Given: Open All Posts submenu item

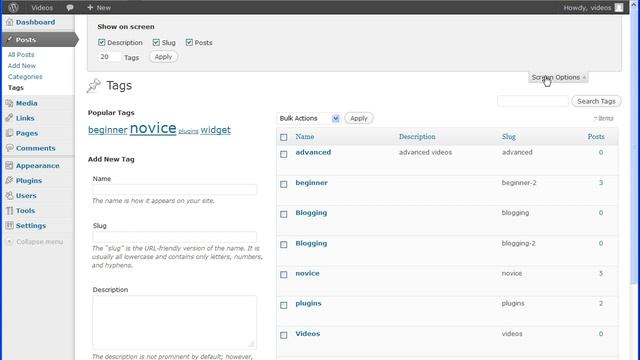Looking at the screenshot, I should (21, 54).
